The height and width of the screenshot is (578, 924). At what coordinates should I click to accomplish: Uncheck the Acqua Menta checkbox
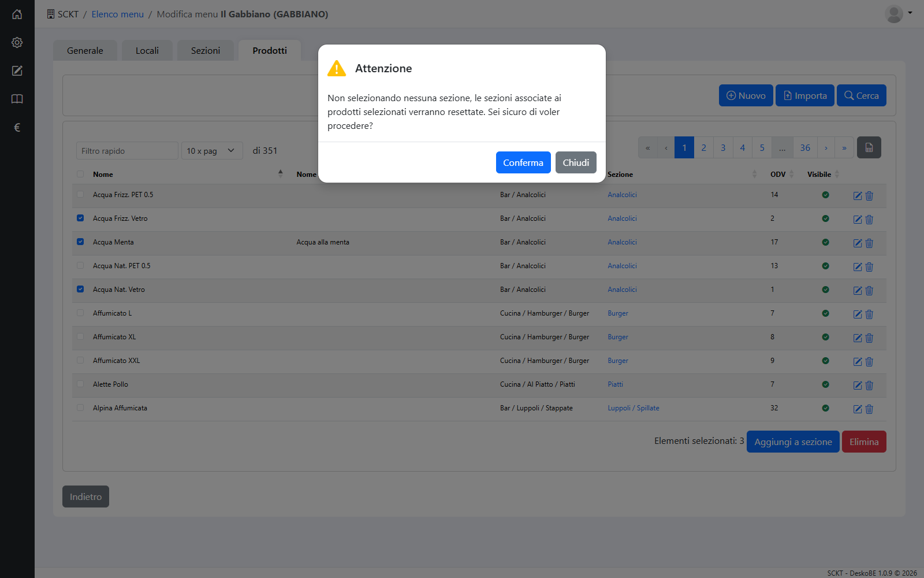click(80, 242)
